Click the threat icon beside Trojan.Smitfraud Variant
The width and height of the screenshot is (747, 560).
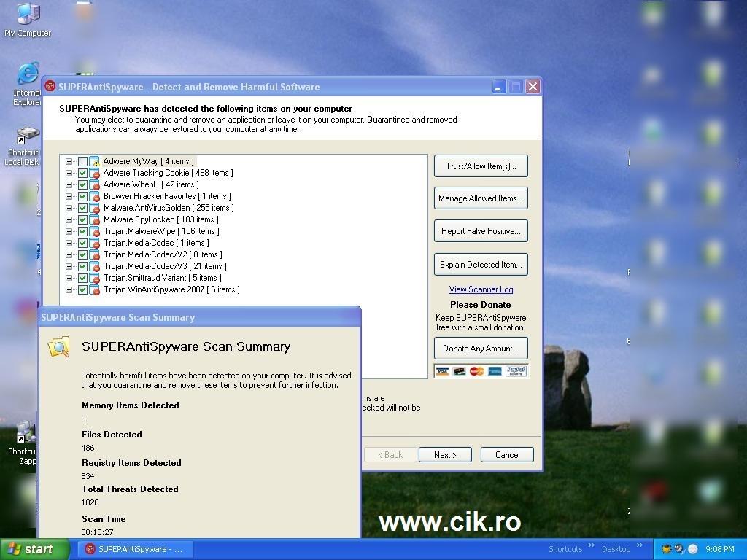(94, 278)
